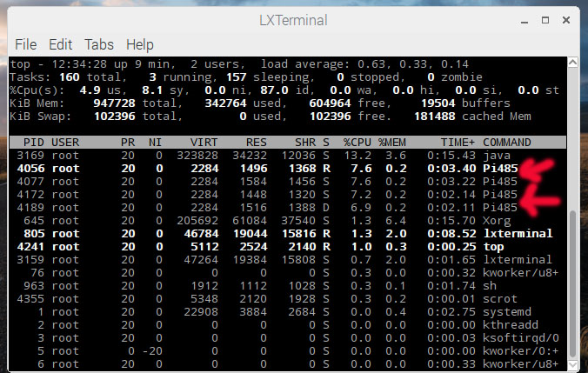
Task: Click the kthreadd command name
Action: [x=511, y=324]
